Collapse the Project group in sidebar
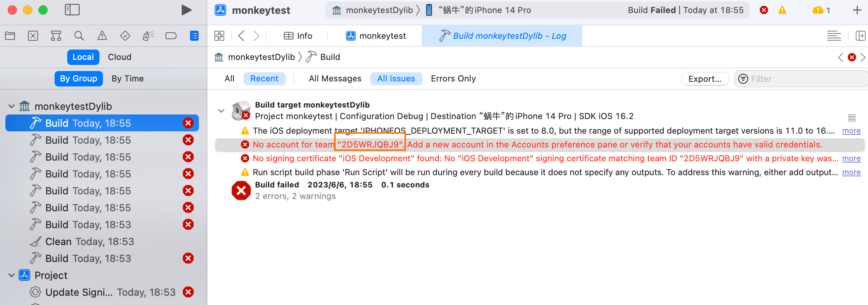This screenshot has width=868, height=305. click(12, 275)
